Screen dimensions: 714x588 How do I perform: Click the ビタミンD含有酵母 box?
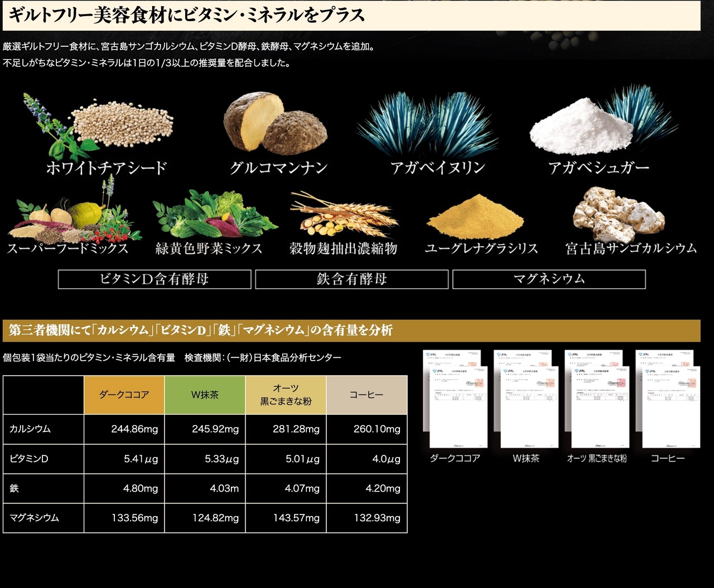click(x=155, y=279)
